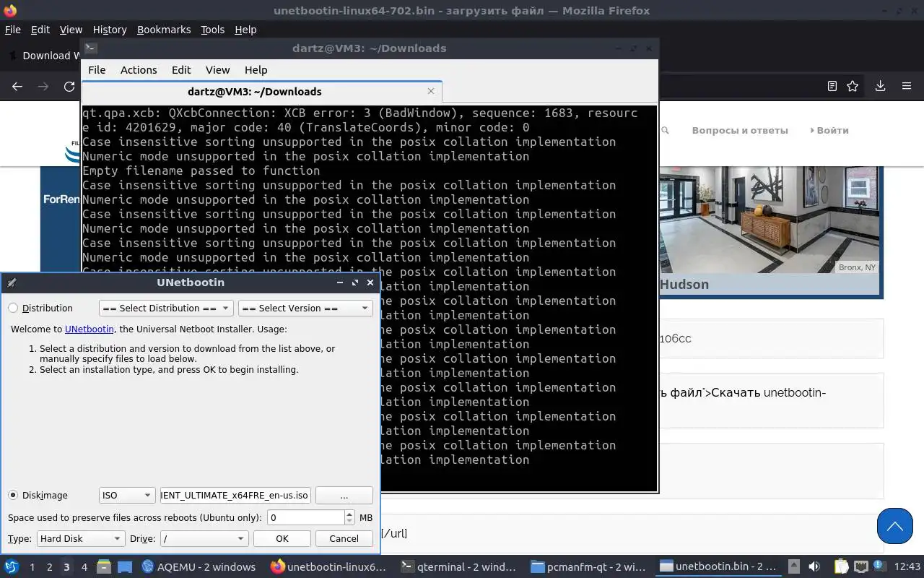924x578 pixels.
Task: Open the LXQt start menu
Action: [12, 566]
